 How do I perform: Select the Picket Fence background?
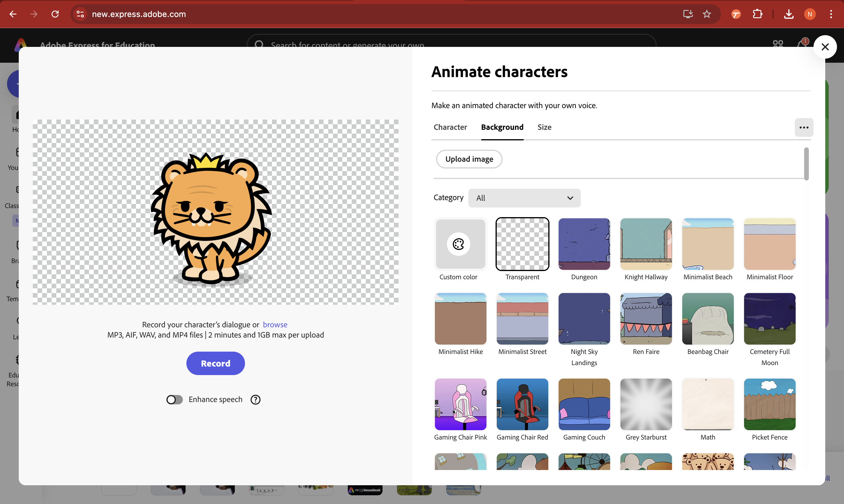click(x=769, y=404)
